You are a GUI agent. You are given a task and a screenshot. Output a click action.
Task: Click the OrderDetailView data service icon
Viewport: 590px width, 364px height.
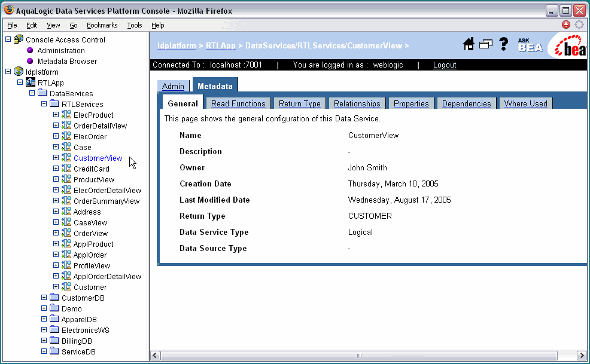click(x=66, y=126)
